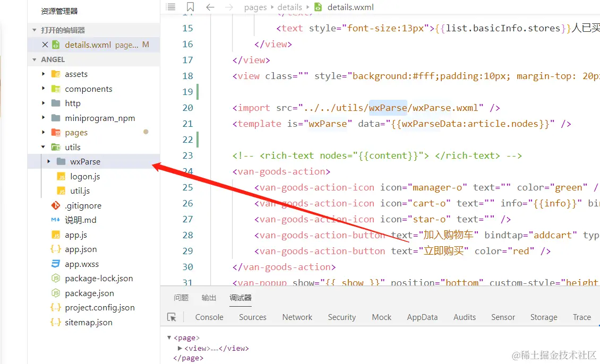This screenshot has height=364, width=600.
Task: Collapse the <page> node in debugger
Action: coord(169,337)
